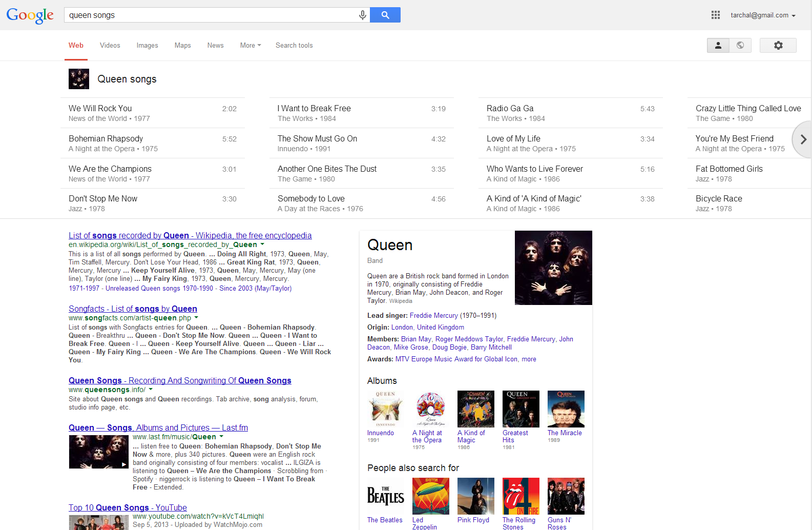
Task: Open Greatest Hits album cover
Action: point(521,409)
